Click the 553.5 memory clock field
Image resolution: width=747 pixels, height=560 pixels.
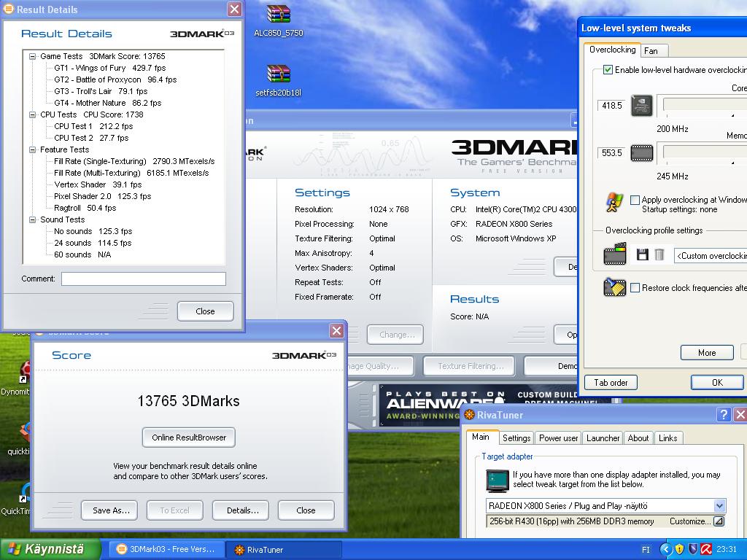coord(612,153)
